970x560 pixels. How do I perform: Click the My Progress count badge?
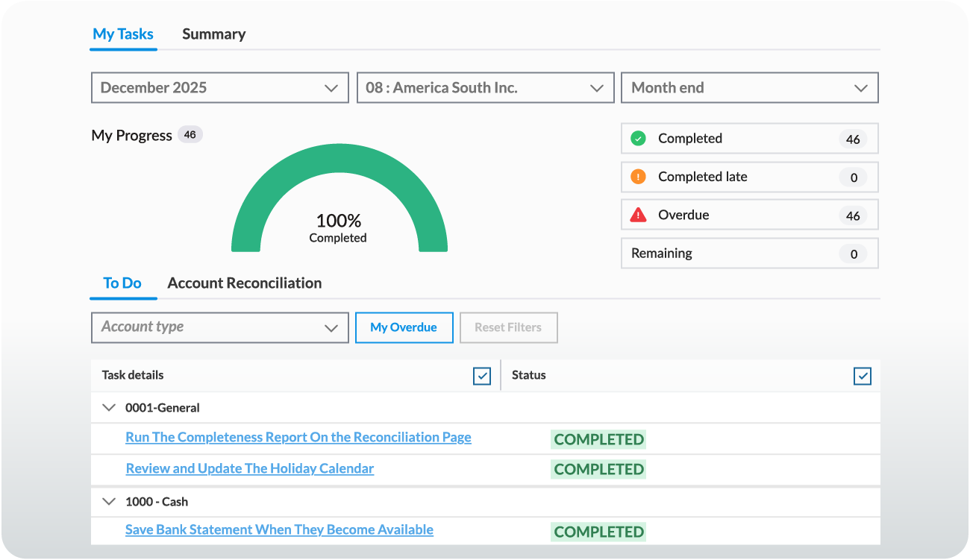[190, 134]
